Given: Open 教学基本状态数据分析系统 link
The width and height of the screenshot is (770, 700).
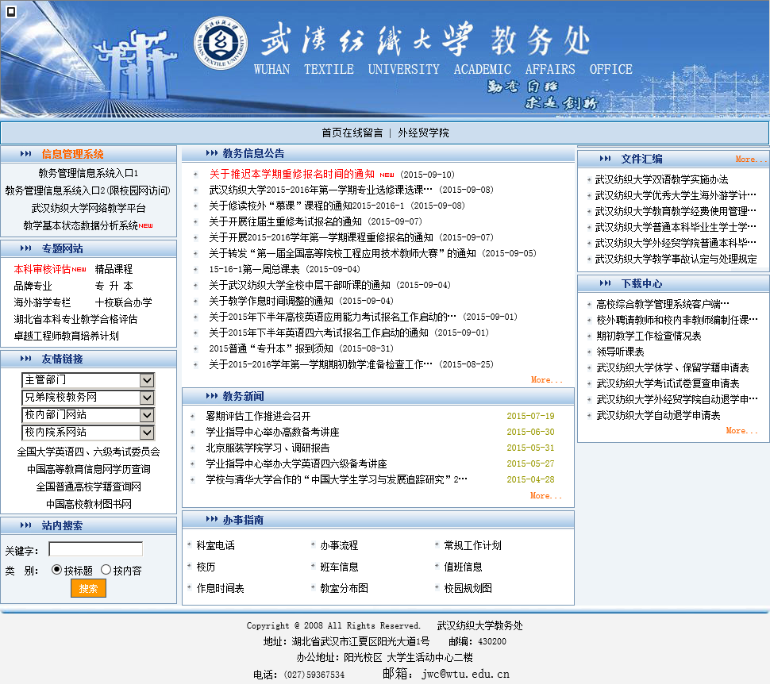Looking at the screenshot, I should pyautogui.click(x=81, y=225).
